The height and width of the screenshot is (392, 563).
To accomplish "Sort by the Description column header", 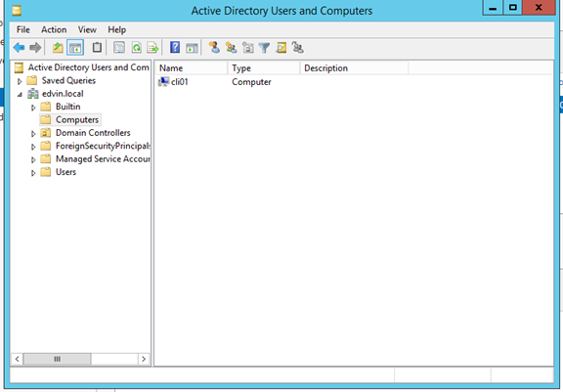I will [x=354, y=68].
